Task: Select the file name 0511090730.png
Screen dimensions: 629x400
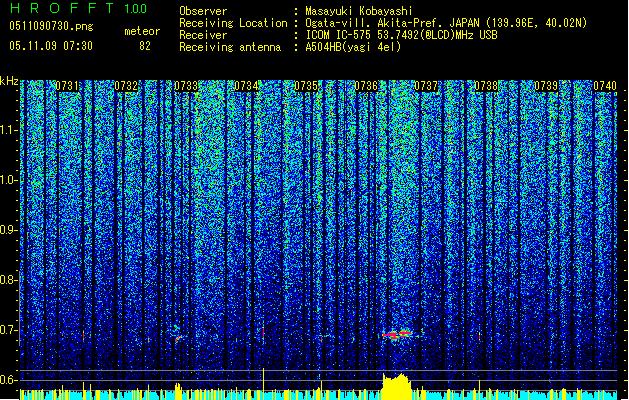Action: [51, 27]
